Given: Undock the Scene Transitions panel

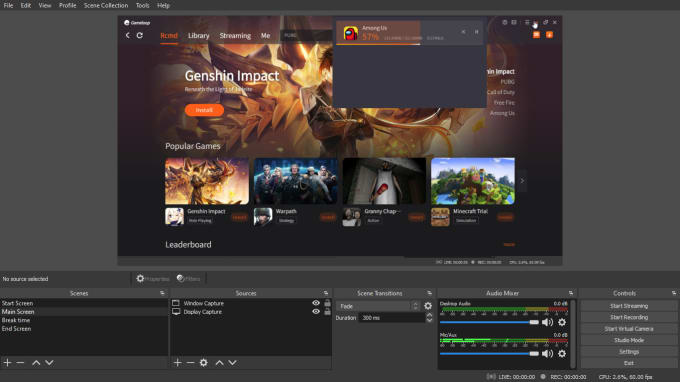Looking at the screenshot, I should pyautogui.click(x=429, y=293).
